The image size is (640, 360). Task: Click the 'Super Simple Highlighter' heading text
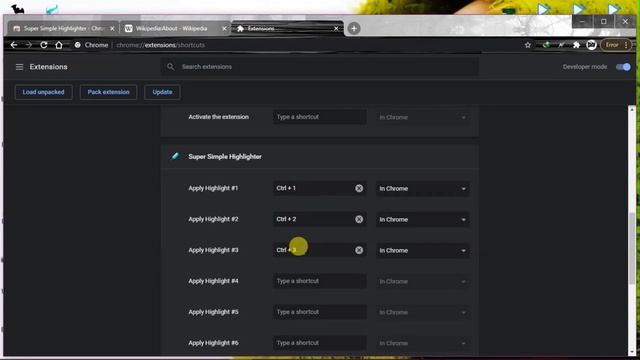click(225, 157)
